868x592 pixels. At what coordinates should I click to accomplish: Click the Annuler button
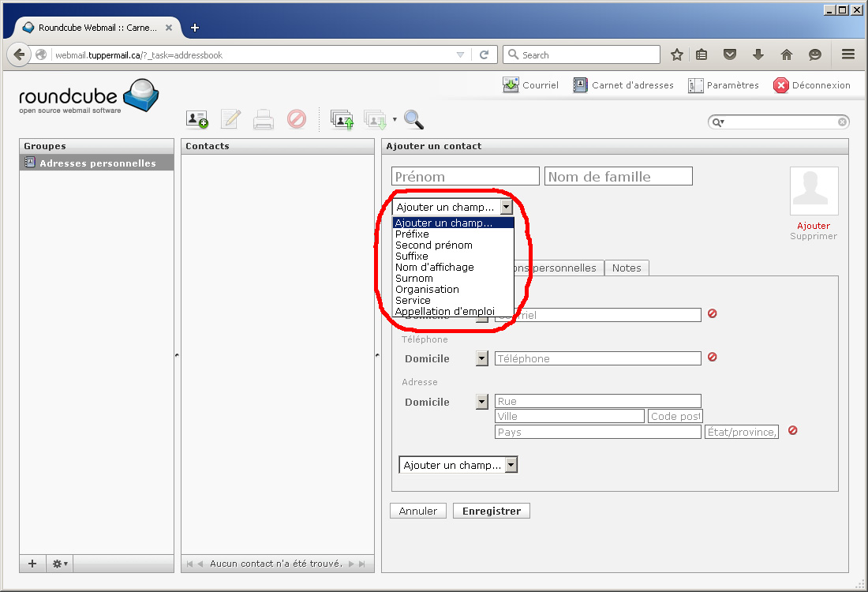[417, 511]
